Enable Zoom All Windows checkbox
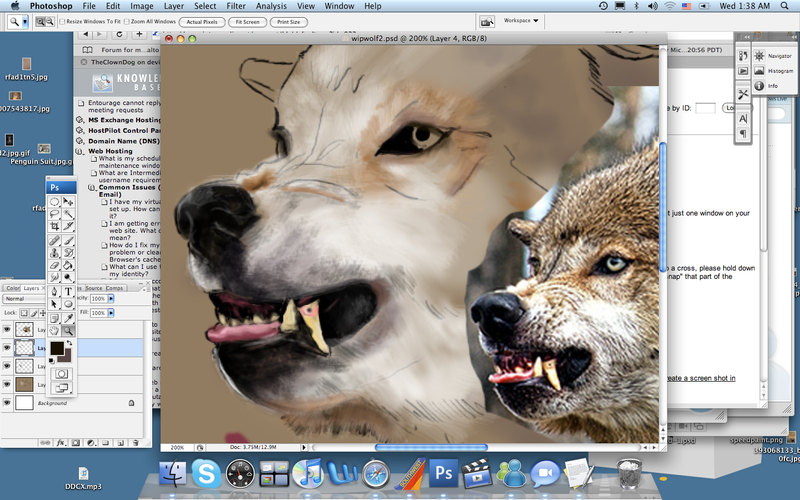 (127, 22)
